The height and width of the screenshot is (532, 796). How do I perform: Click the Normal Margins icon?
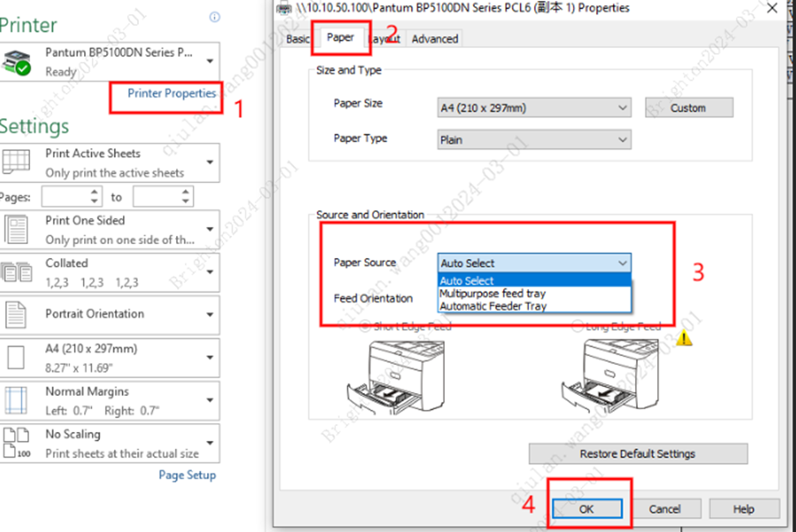pos(16,400)
